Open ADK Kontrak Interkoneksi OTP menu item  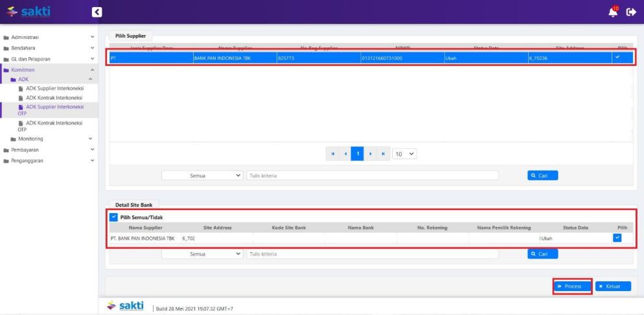tap(53, 126)
